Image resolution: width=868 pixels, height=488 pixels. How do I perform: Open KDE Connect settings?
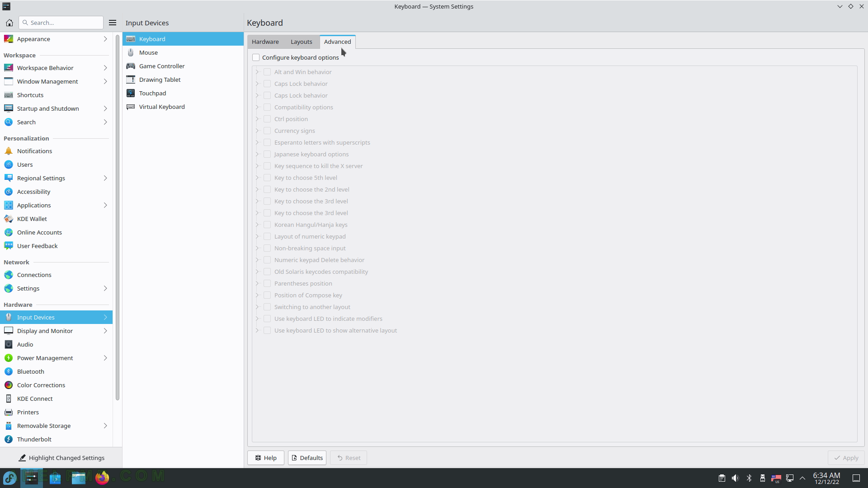[56, 399]
